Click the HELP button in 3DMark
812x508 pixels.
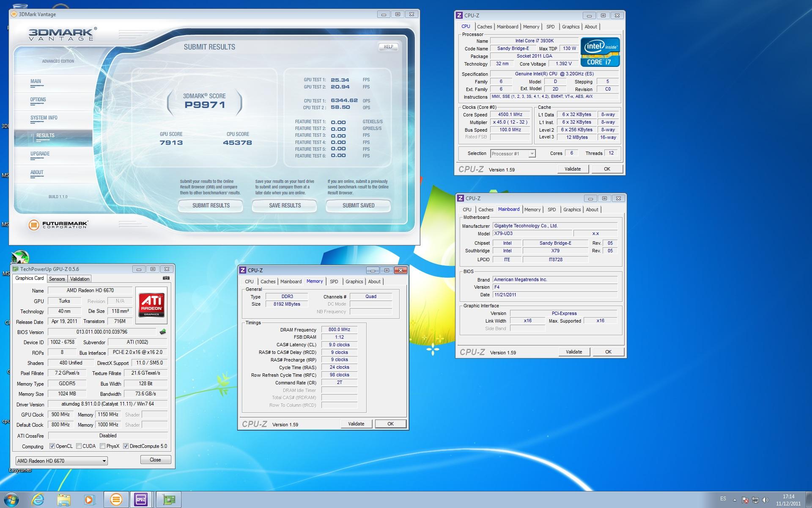(x=388, y=47)
